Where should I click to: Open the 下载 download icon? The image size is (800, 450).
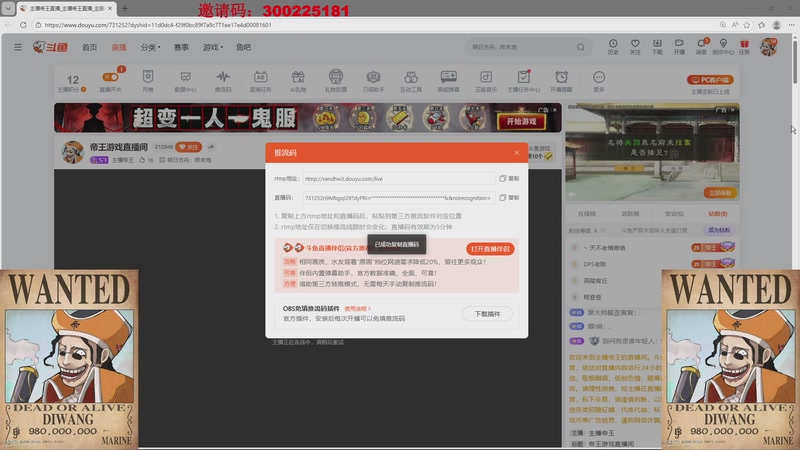(657, 46)
